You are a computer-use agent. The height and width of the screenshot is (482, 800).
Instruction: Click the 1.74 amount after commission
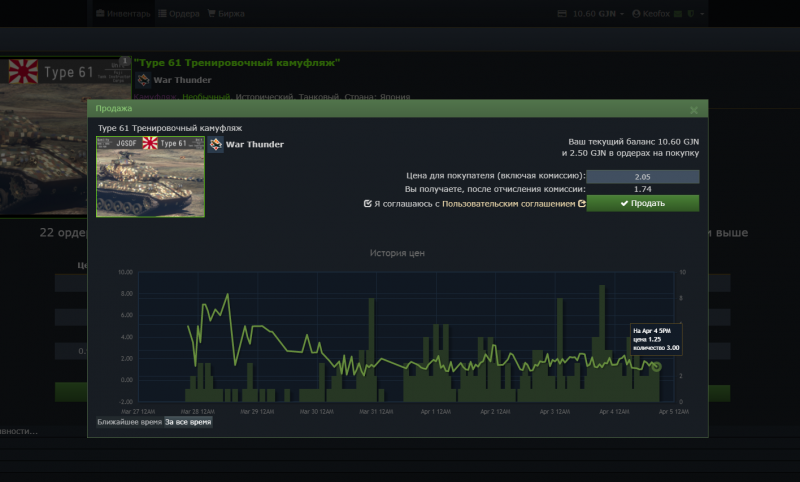click(643, 189)
